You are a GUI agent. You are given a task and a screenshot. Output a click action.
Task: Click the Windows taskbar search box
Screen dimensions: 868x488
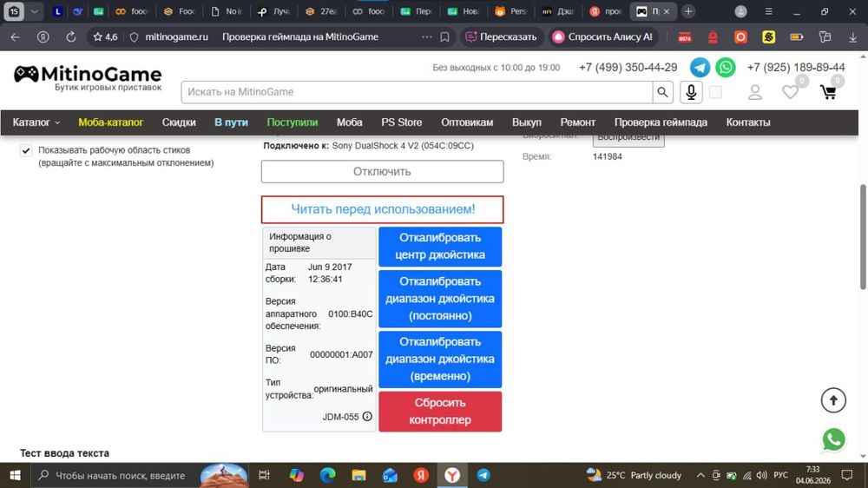138,475
